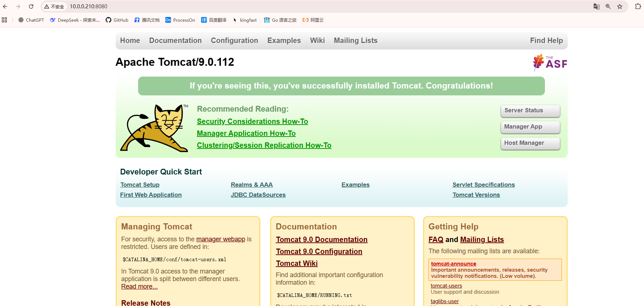Open Mailing Lists in the navigation bar
This screenshot has height=306, width=644.
(x=356, y=40)
